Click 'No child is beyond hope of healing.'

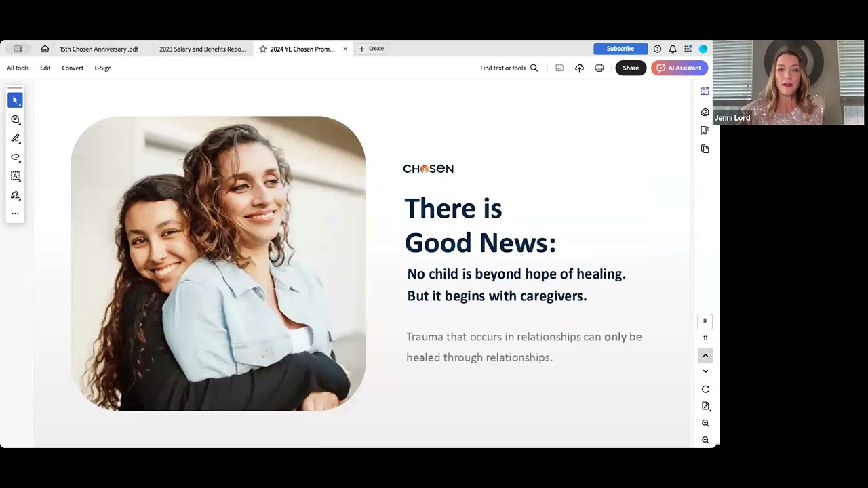[x=516, y=274]
